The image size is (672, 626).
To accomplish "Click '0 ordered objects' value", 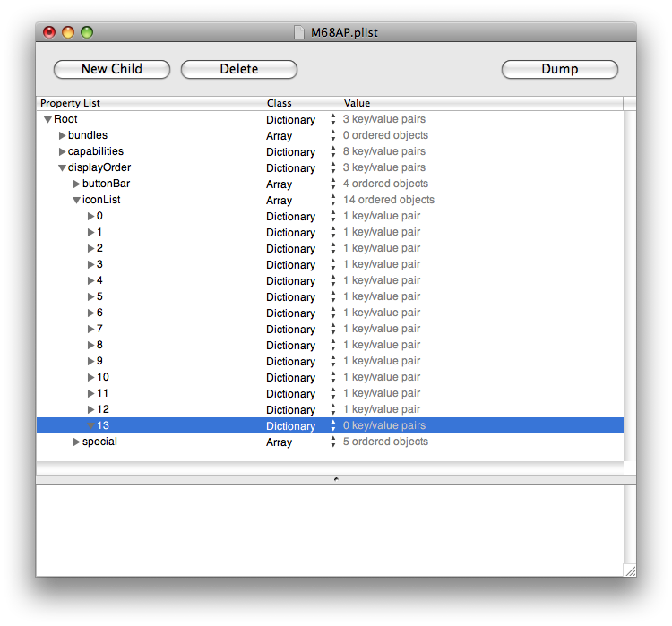I will pyautogui.click(x=385, y=135).
